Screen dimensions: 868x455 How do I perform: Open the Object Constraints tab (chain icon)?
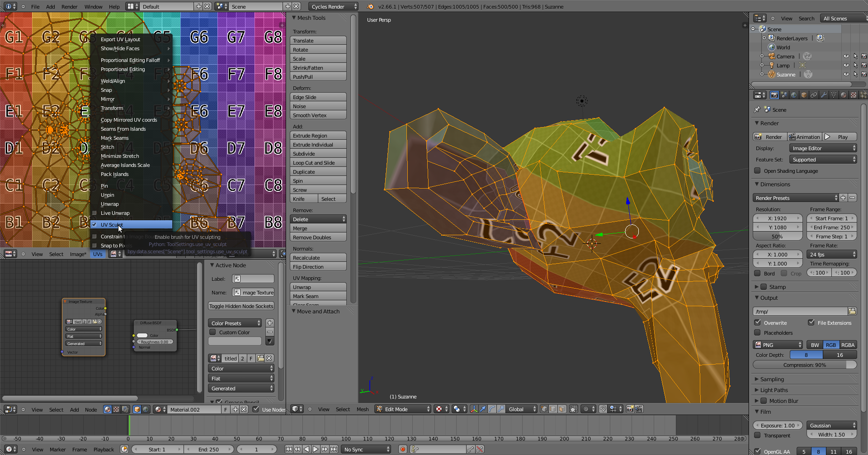pos(814,95)
